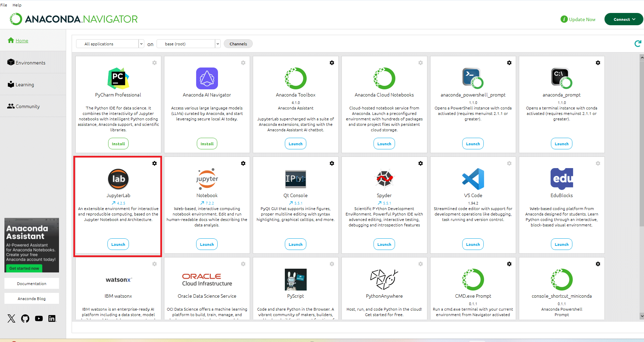The image size is (644, 342).
Task: Open the LinkedIn icon in sidebar
Action: [52, 318]
